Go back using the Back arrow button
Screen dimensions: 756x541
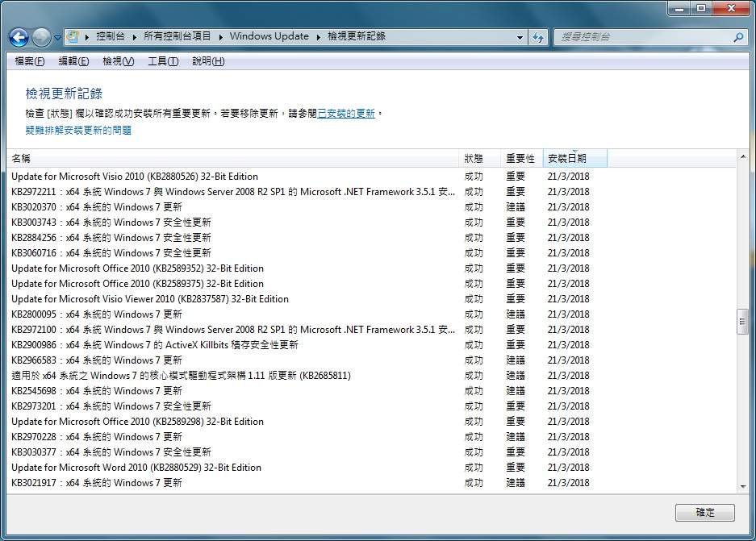pos(19,37)
